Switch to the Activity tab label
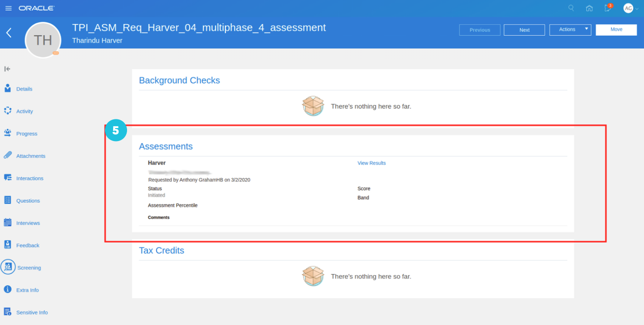 25,111
